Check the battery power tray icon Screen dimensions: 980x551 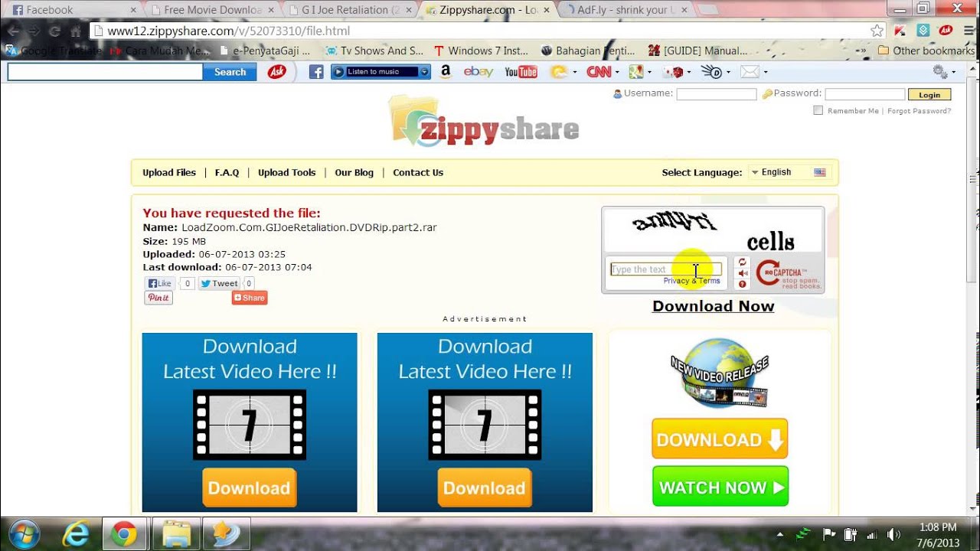tap(850, 534)
